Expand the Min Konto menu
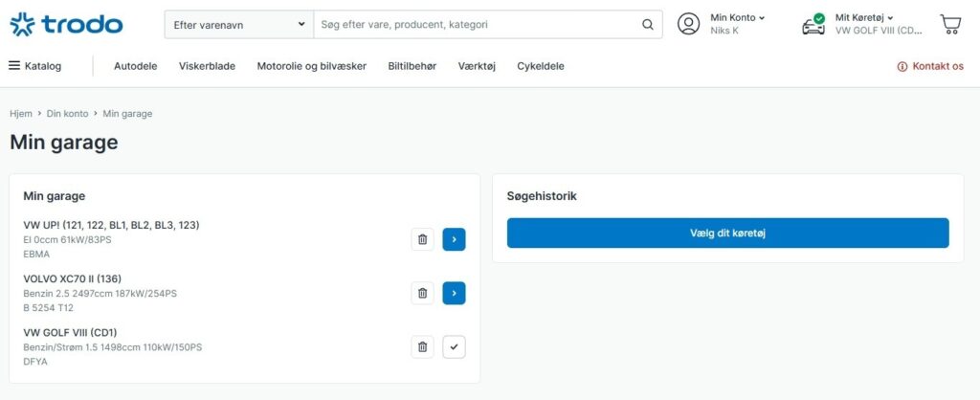Viewport: 980px width, 400px height. click(x=738, y=17)
